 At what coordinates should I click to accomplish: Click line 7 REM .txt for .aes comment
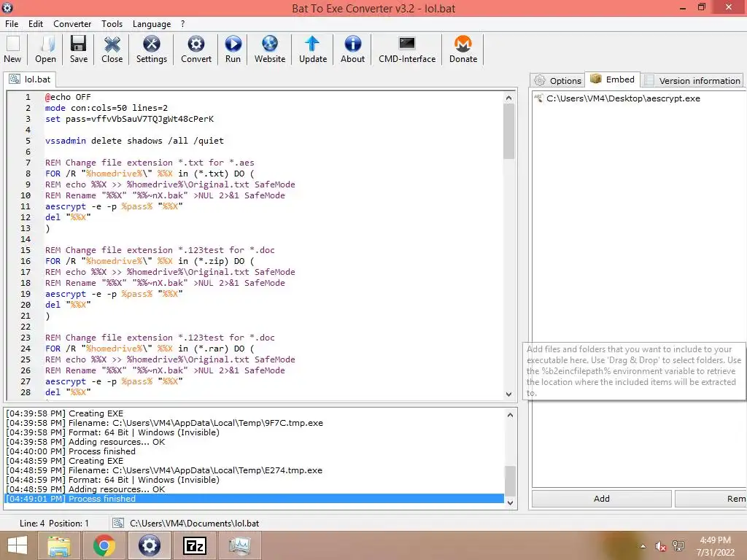coord(150,163)
